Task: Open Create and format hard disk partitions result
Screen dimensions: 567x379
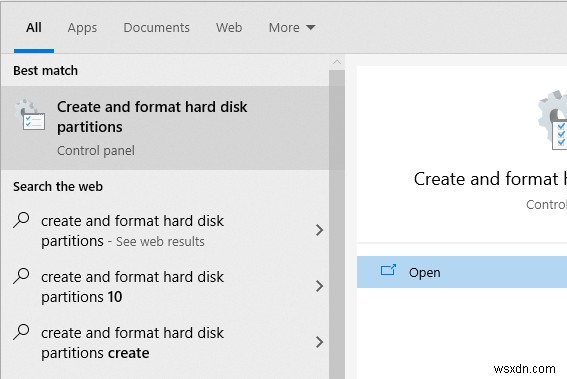Action: tap(165, 128)
